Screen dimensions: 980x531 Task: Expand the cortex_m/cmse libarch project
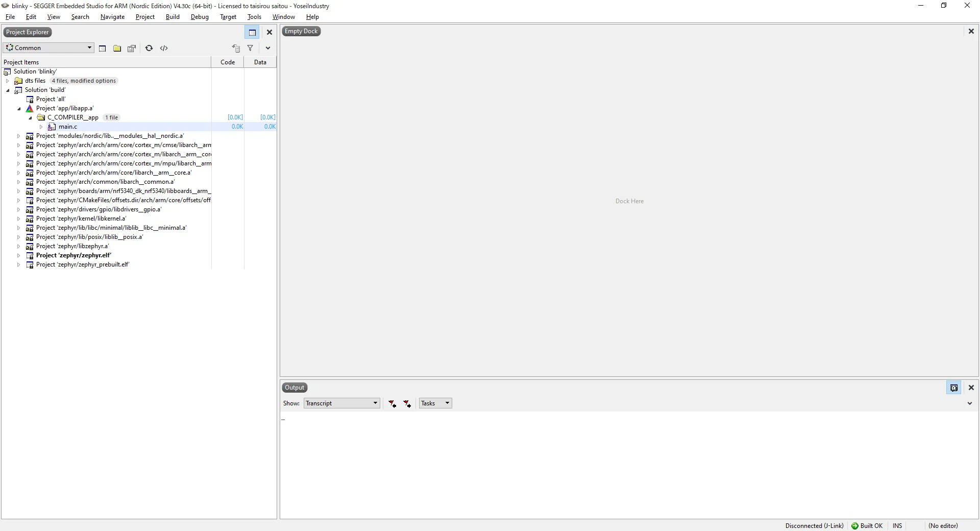[x=19, y=145]
